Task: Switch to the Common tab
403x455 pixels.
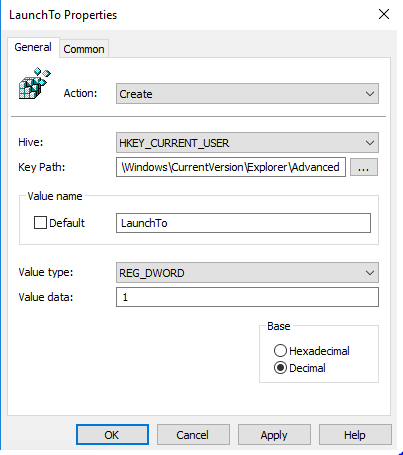Action: coord(84,49)
